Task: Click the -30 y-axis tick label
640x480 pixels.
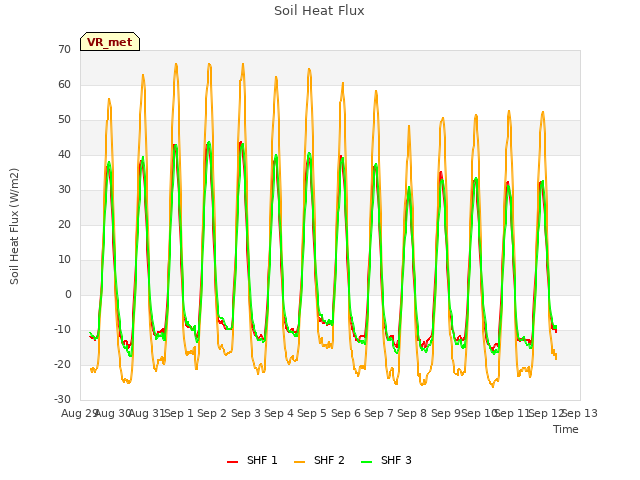Action: pyautogui.click(x=62, y=399)
